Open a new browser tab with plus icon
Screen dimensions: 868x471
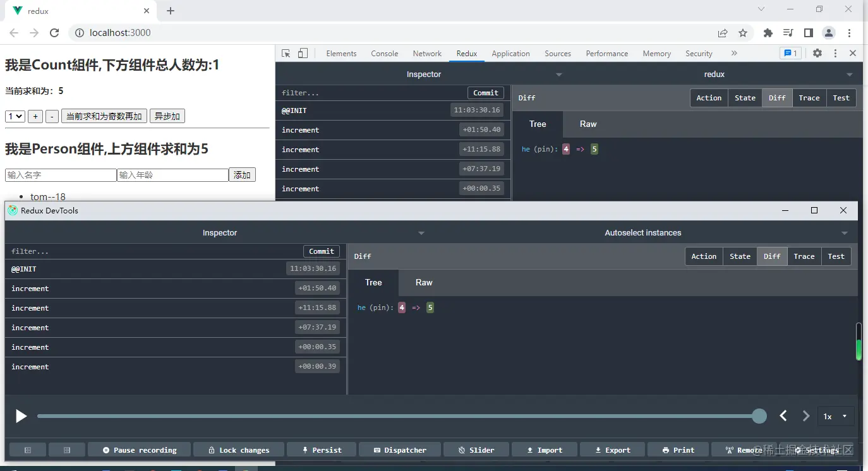pyautogui.click(x=171, y=11)
